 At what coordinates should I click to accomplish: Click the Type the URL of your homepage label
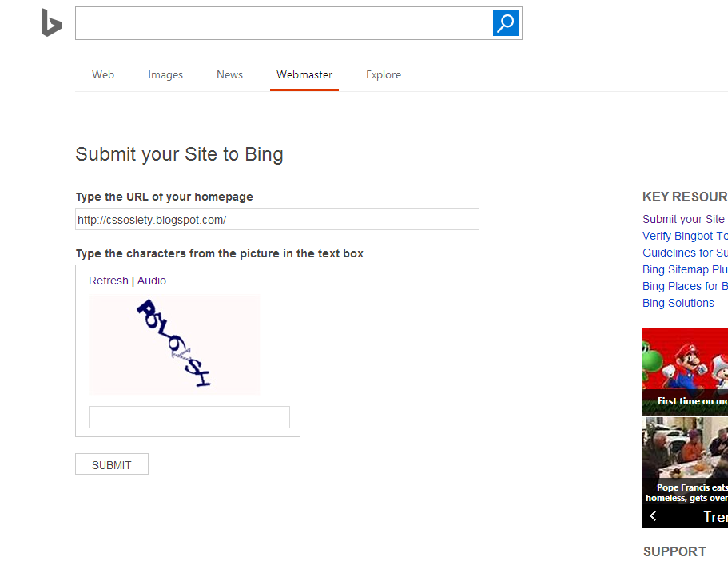pos(165,197)
